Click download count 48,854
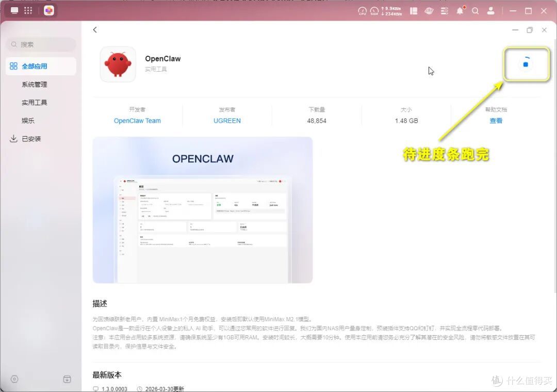557x392 pixels. (x=317, y=121)
